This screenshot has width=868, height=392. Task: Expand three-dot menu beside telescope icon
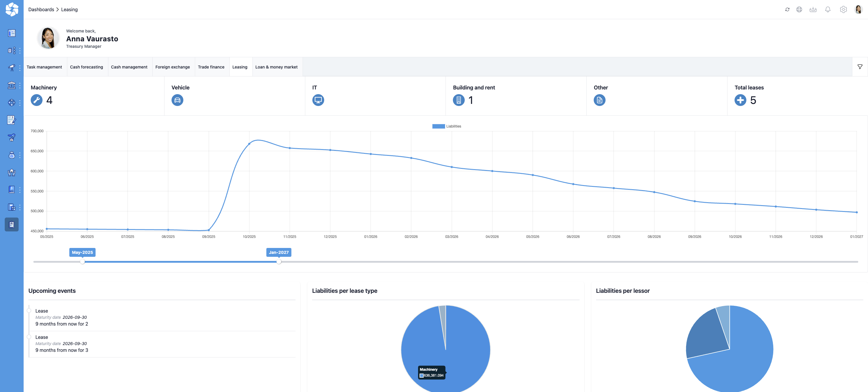[20, 68]
